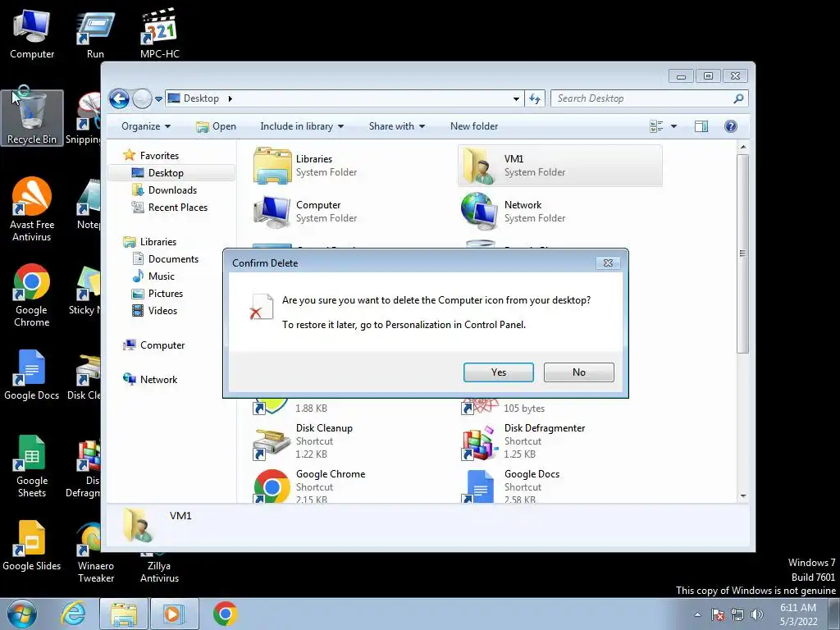Viewport: 840px width, 630px height.
Task: Launch Internet Explorer from taskbar
Action: coord(73,614)
